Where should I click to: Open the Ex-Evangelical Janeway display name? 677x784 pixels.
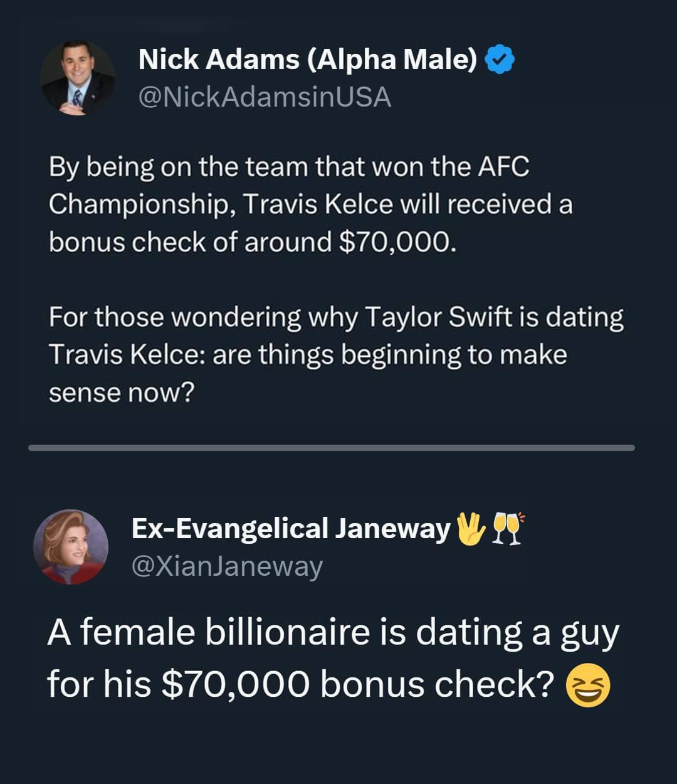tap(291, 529)
